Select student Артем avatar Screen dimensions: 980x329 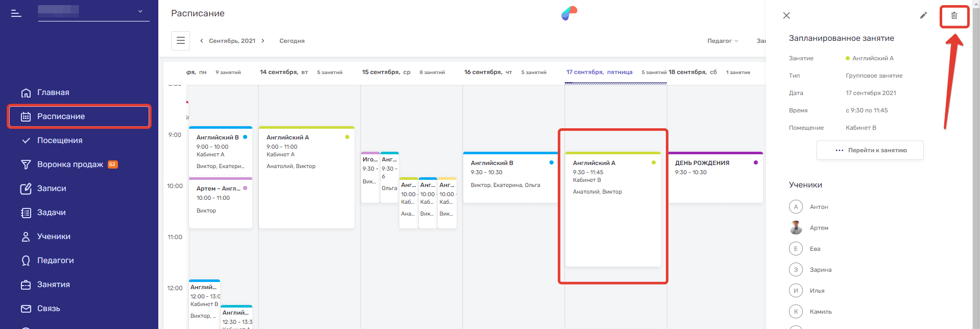[x=796, y=228]
